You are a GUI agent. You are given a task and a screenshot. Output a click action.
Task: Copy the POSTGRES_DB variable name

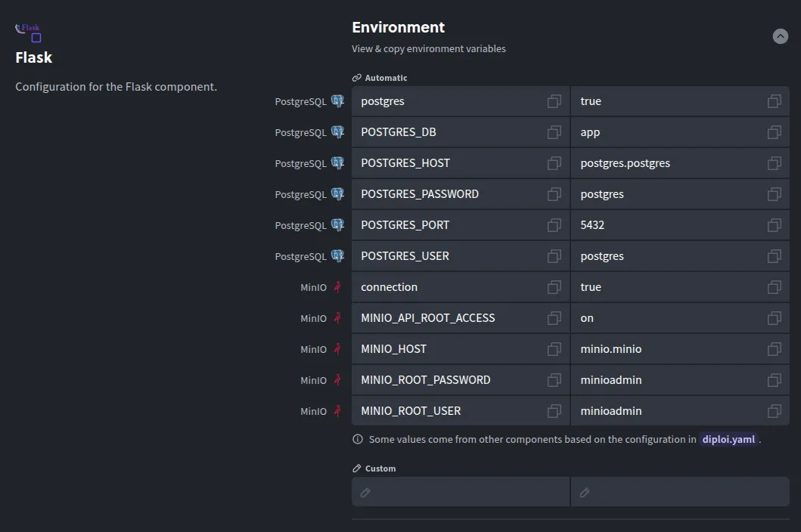tap(554, 132)
